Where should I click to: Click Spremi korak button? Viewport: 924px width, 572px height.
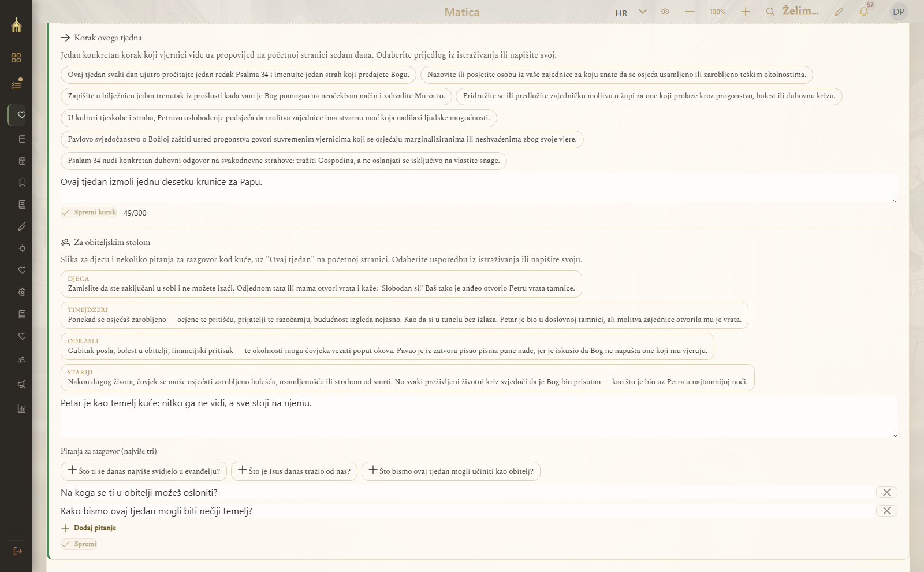coord(89,212)
